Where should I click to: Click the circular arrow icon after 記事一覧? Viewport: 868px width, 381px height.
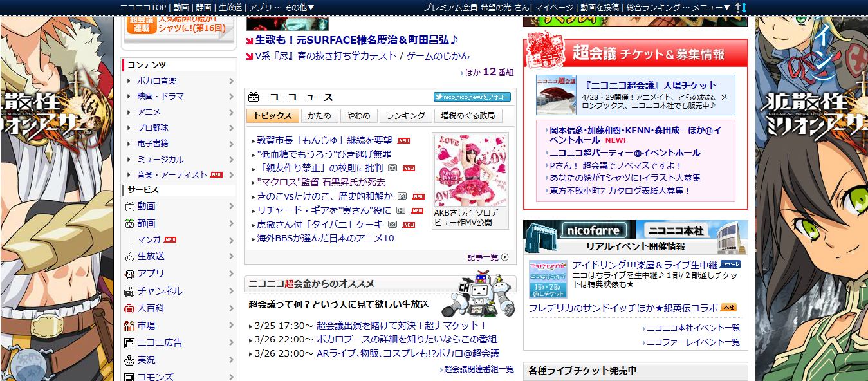(504, 257)
